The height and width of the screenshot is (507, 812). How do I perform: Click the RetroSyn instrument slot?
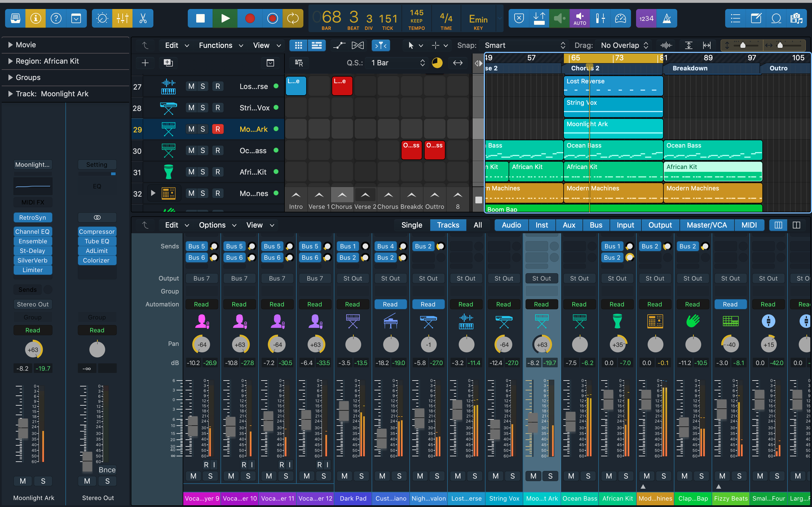32,218
